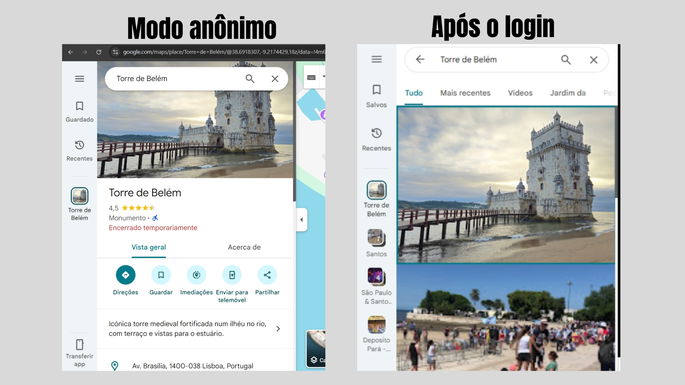Switch to Vista geral tab
Screen dimensions: 685x385
coord(149,247)
